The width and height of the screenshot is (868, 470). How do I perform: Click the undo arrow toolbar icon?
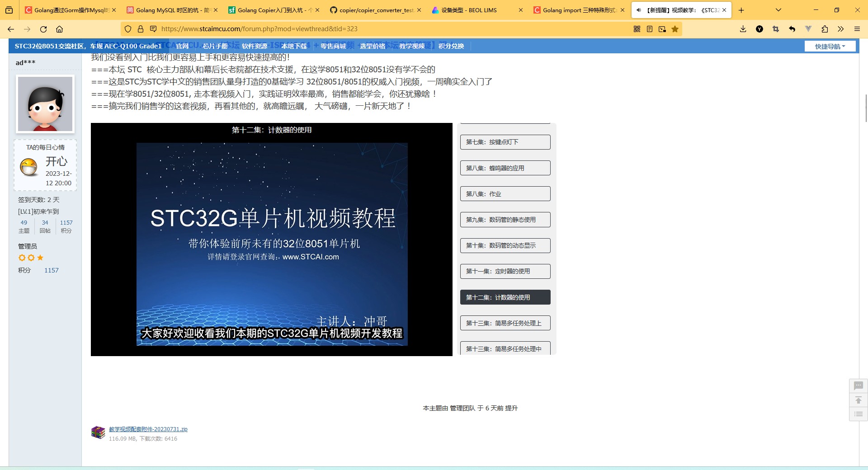(x=792, y=29)
